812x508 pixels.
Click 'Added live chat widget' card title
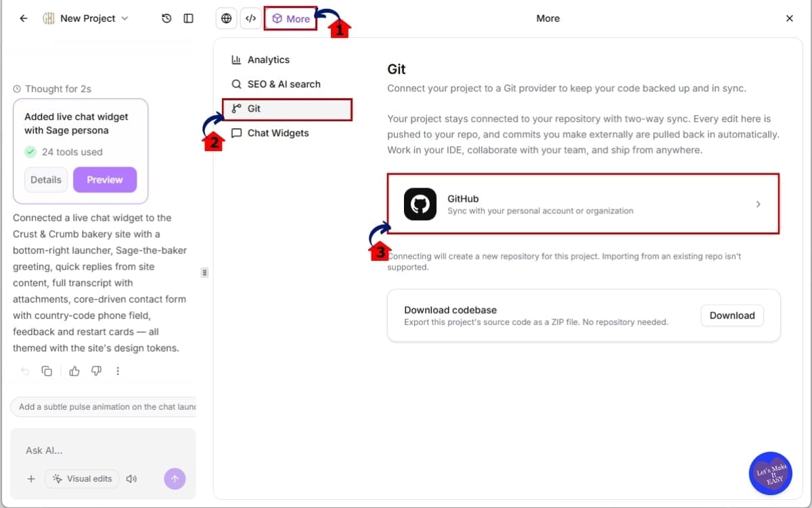point(76,123)
